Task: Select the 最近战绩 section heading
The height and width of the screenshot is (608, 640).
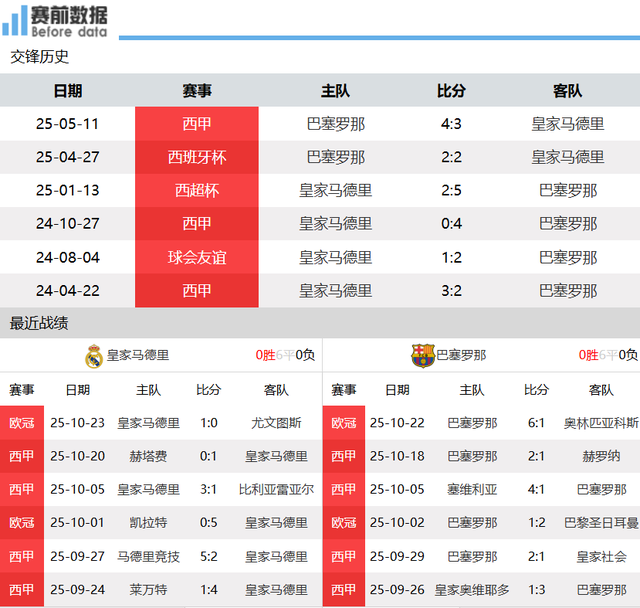Action: [x=40, y=323]
